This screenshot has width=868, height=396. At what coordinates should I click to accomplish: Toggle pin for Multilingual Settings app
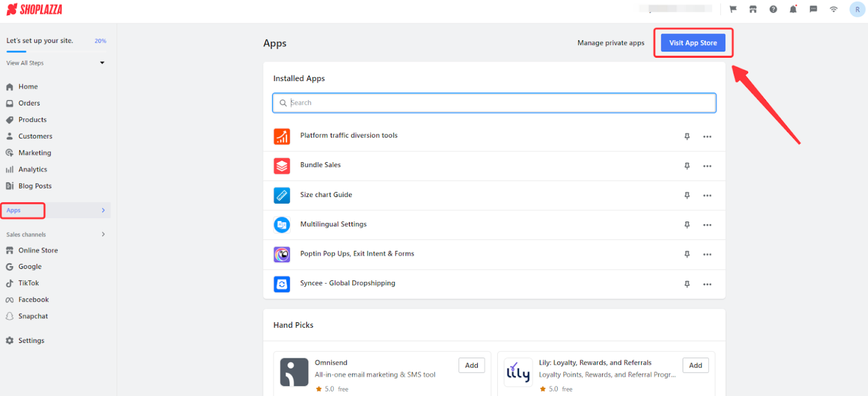[x=687, y=225]
